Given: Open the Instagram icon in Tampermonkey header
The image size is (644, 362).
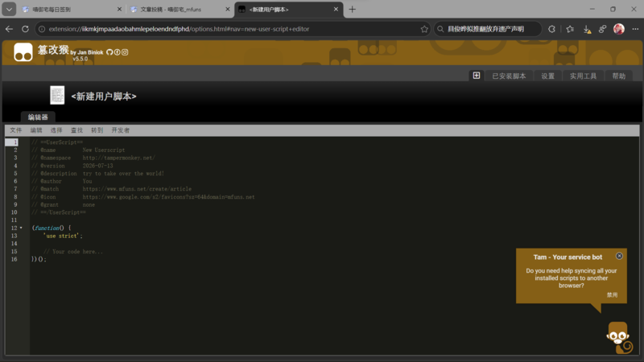Looking at the screenshot, I should point(125,52).
